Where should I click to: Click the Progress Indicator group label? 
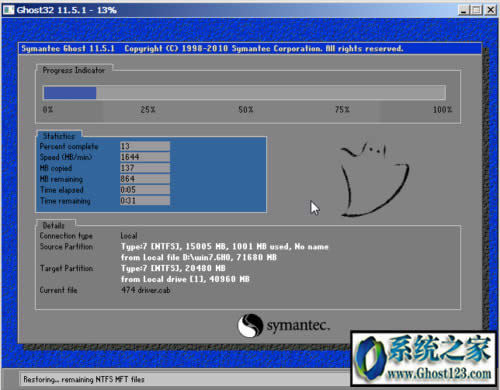[x=74, y=70]
